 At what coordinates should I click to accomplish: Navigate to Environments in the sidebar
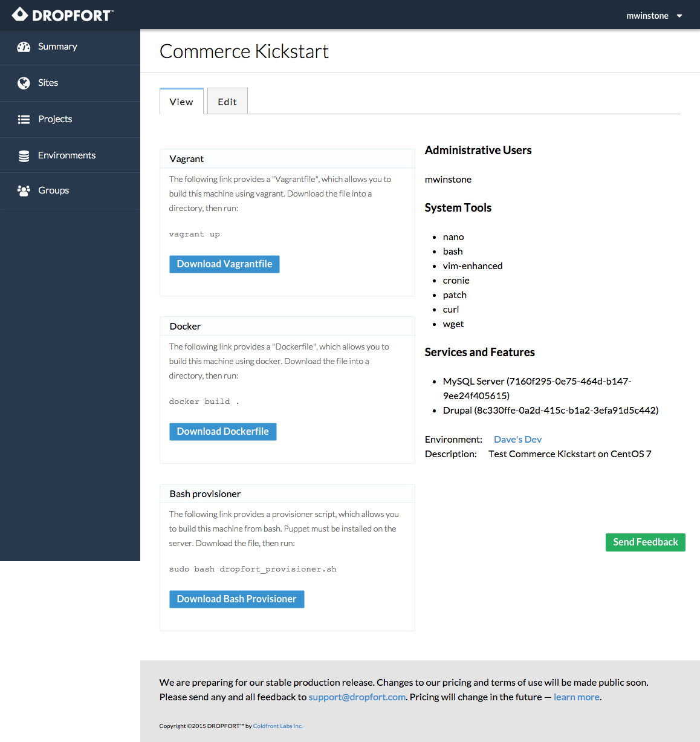click(x=70, y=155)
